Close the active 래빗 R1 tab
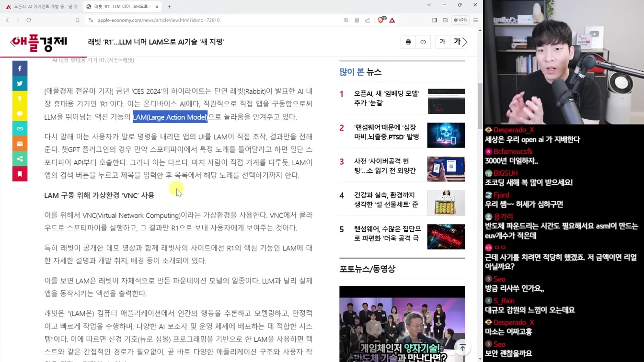 [x=157, y=7]
